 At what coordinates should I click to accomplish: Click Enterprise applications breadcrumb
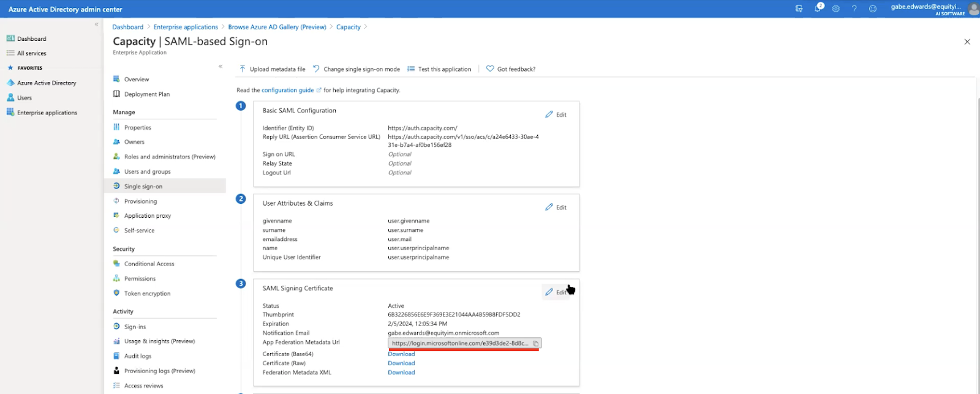(186, 27)
